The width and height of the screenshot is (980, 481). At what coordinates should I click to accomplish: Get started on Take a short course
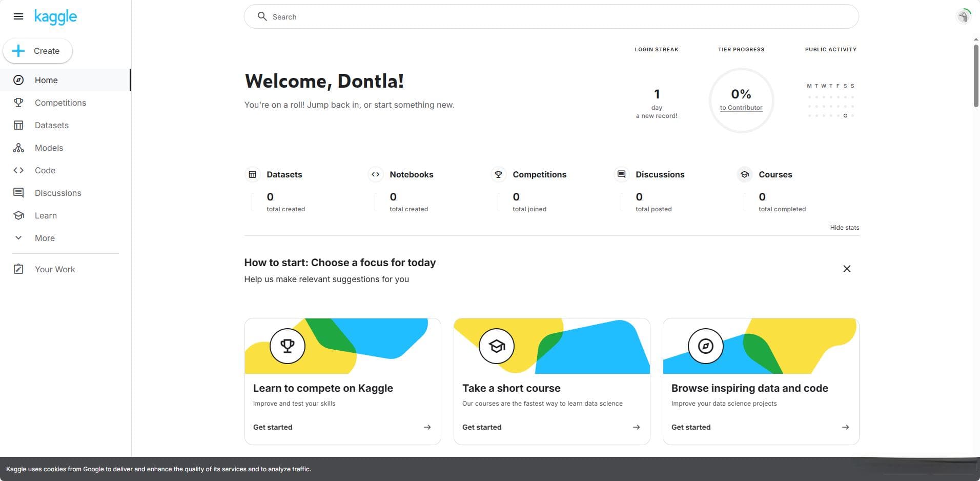[482, 427]
